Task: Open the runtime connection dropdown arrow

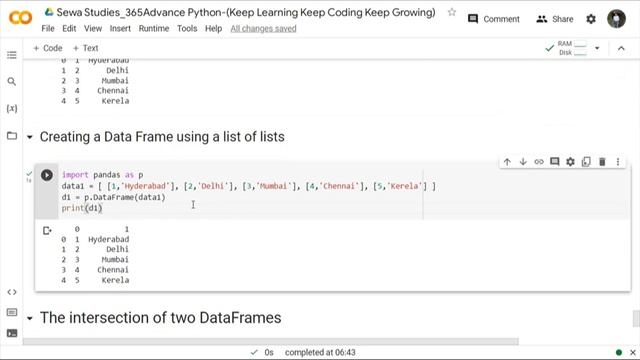Action: tap(597, 48)
